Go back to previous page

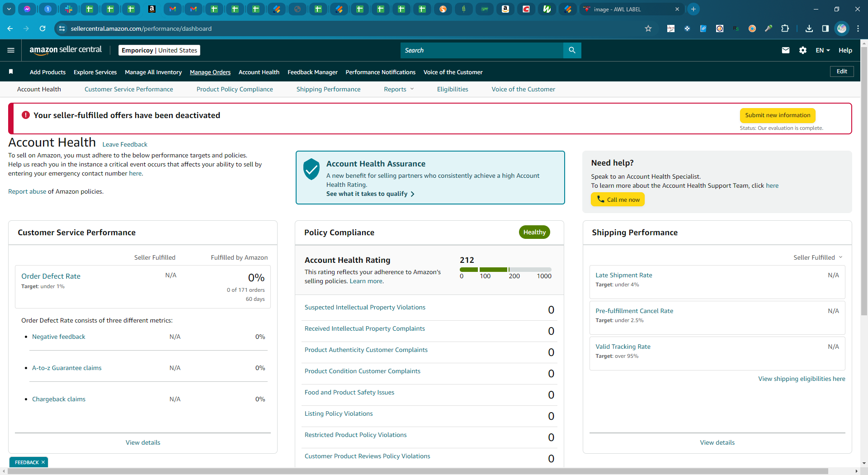10,28
